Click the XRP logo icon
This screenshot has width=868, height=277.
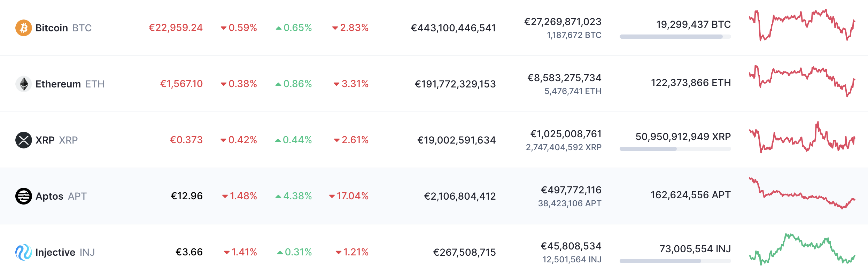tap(23, 140)
